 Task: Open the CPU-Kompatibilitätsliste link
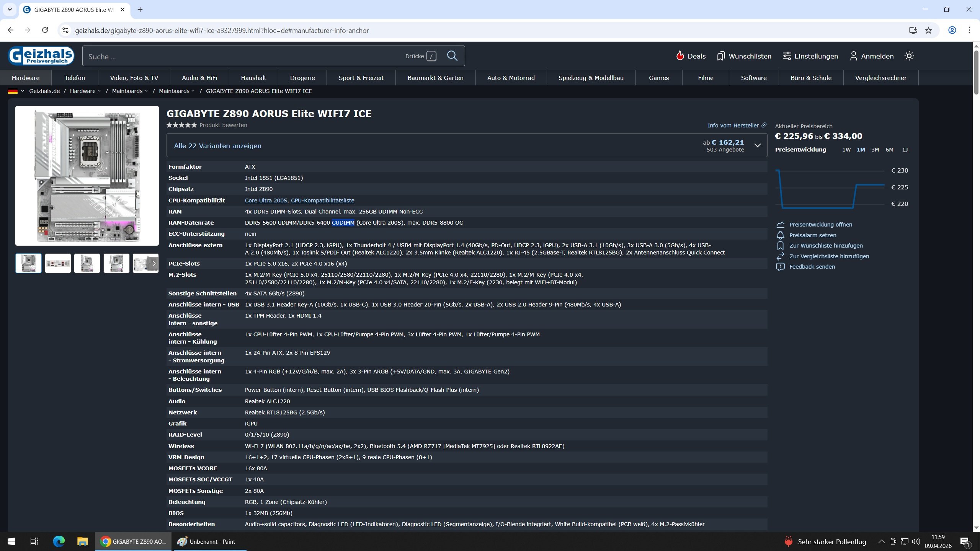[x=322, y=201]
